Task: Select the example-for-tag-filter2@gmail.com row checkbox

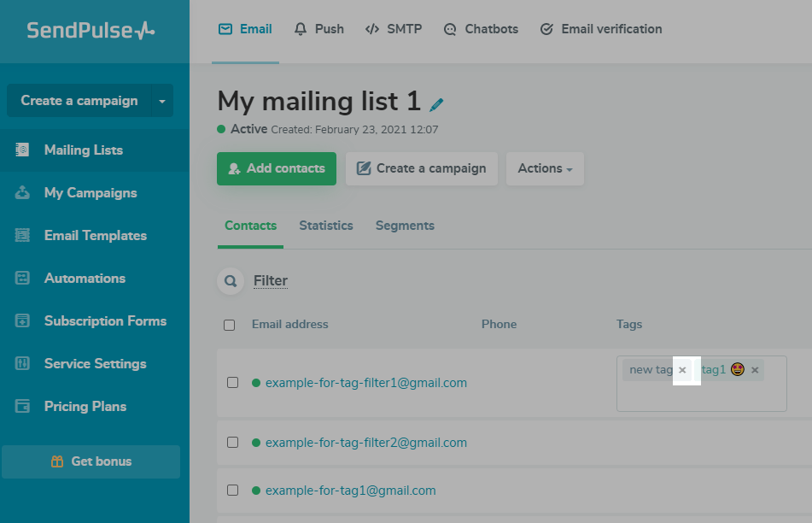Action: pos(232,443)
